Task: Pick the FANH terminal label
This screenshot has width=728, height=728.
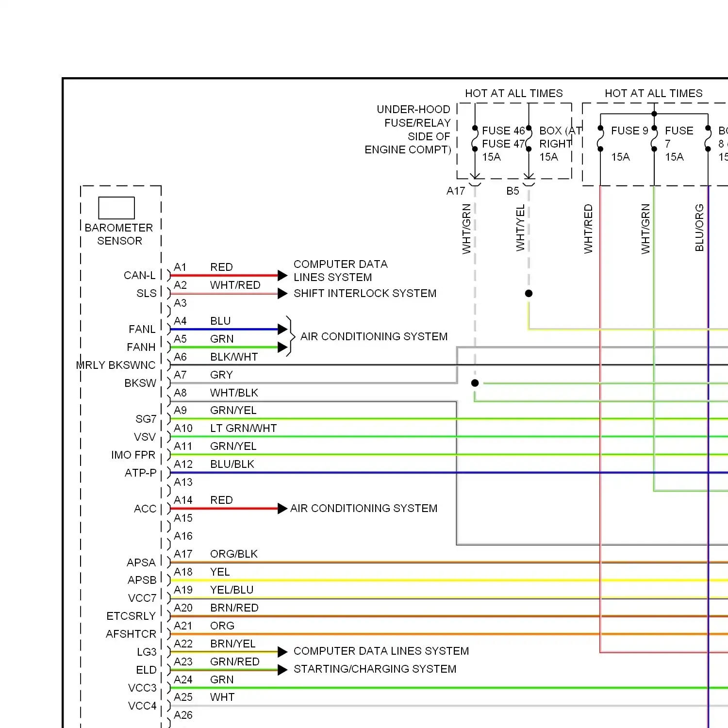Action: (x=141, y=347)
